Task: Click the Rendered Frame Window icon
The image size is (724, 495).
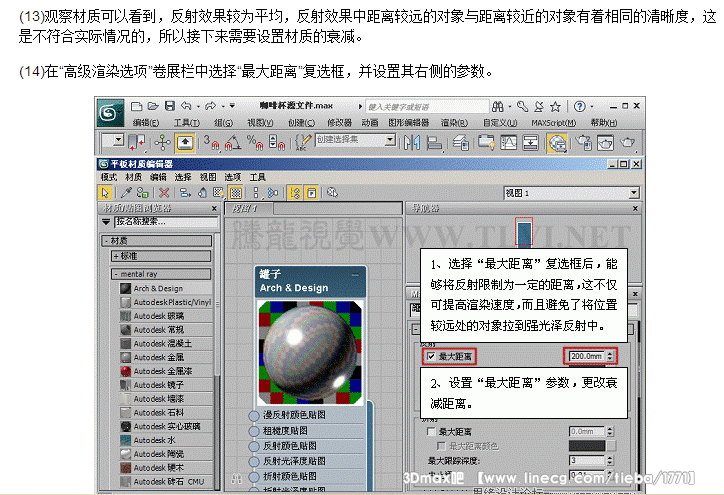Action: (x=605, y=142)
